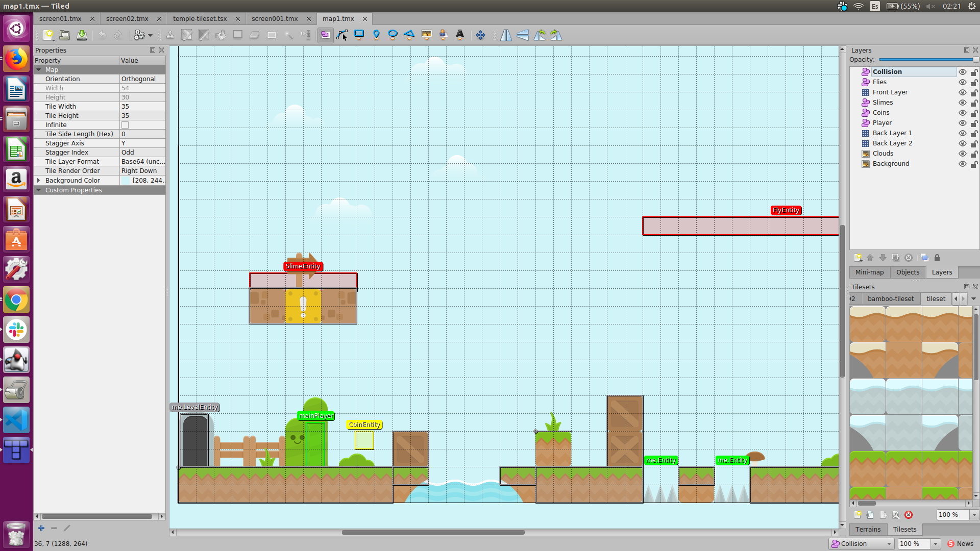Select the Insert Ellipse tool
Image resolution: width=980 pixels, height=551 pixels.
[393, 35]
